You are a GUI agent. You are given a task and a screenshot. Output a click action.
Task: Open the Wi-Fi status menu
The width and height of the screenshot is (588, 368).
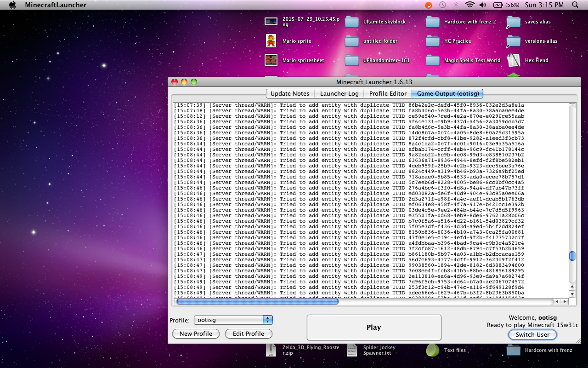pos(469,5)
